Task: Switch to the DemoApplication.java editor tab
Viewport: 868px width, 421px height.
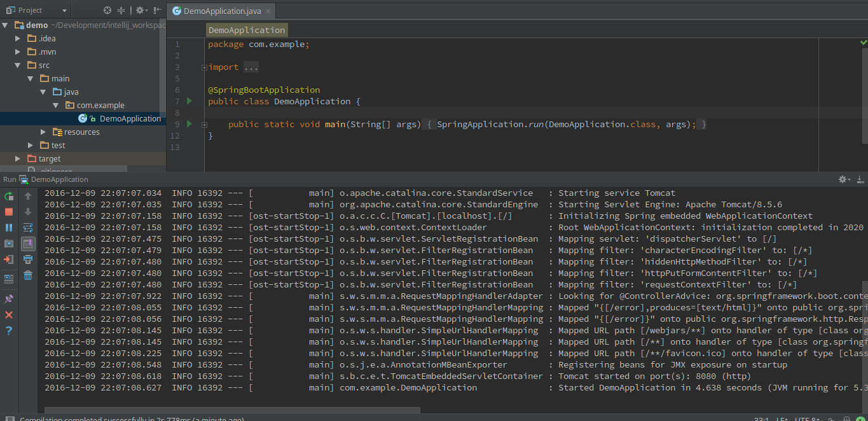Action: (x=221, y=11)
